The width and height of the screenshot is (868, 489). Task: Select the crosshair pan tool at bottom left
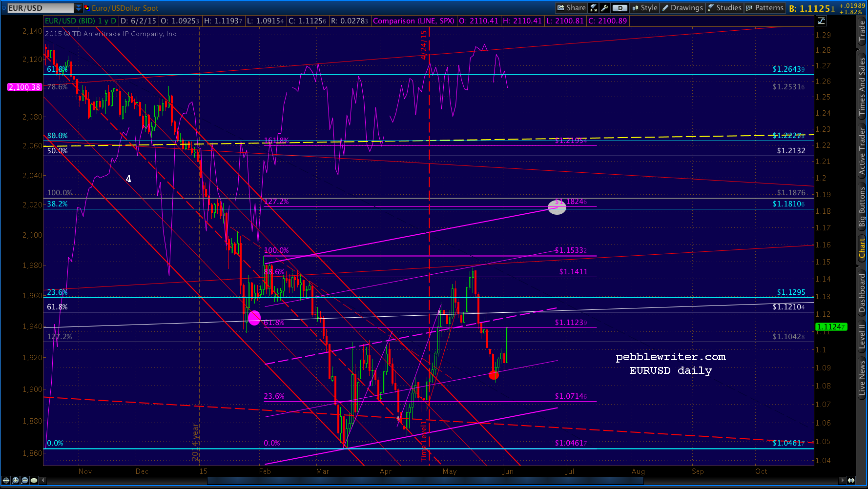pyautogui.click(x=6, y=480)
